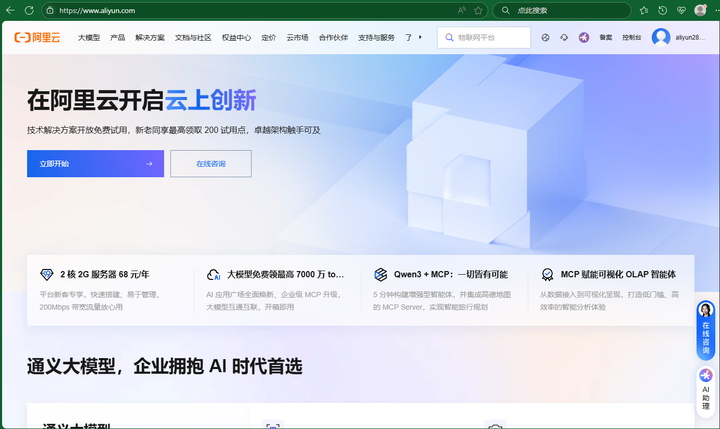The width and height of the screenshot is (720, 429).
Task: Open the 定价 nav item
Action: tap(269, 37)
